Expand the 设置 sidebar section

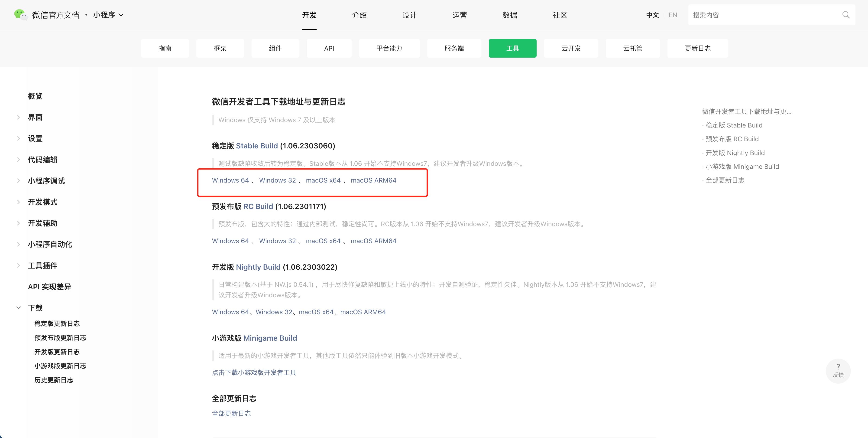[19, 139]
